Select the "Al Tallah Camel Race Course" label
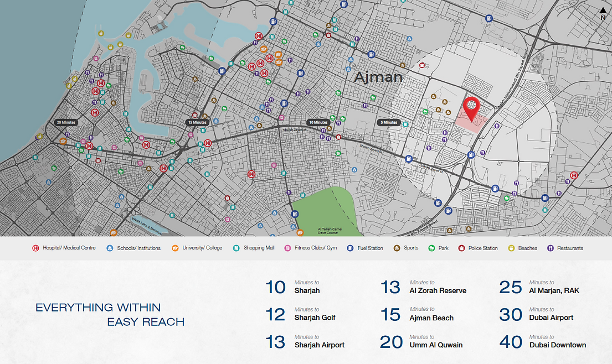The height and width of the screenshot is (364, 612). [330, 231]
